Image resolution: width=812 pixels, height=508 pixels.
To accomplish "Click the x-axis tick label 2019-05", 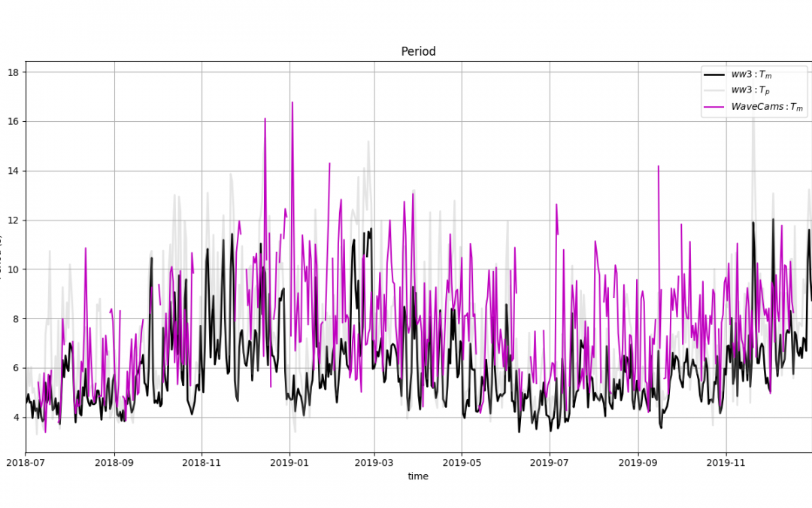I will 462,462.
